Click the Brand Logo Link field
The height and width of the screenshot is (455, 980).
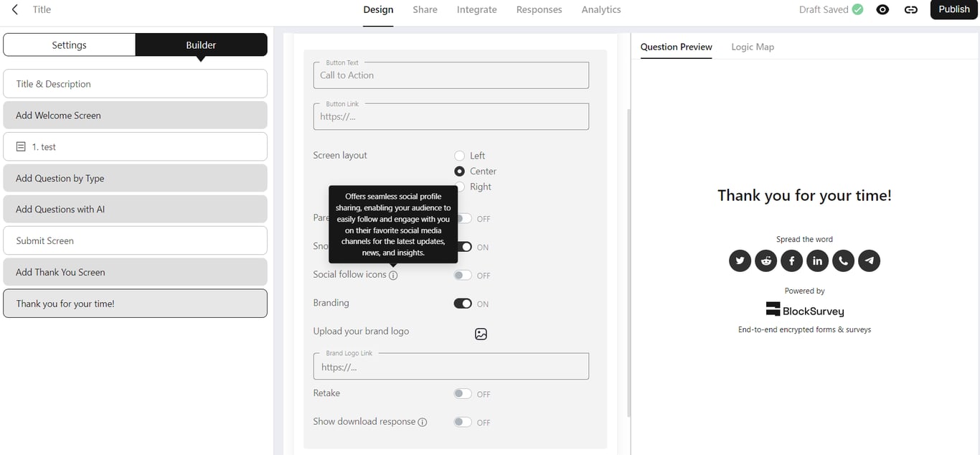(451, 367)
